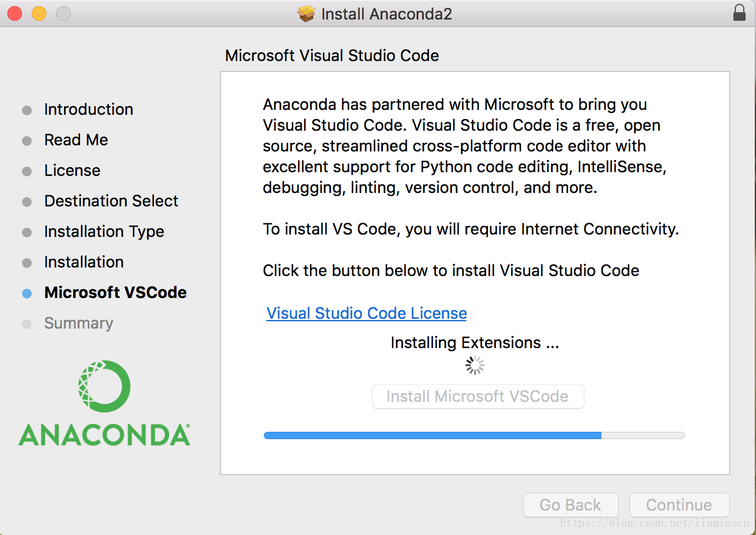Select the Read Me step
This screenshot has height=535, width=756.
tap(76, 140)
